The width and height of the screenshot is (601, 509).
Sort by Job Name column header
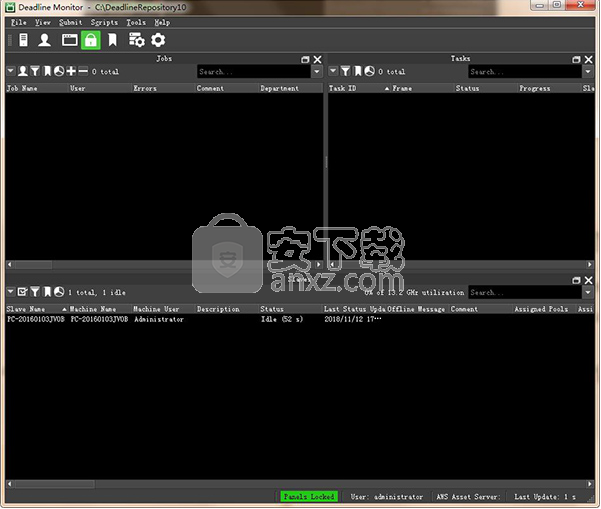[x=37, y=88]
